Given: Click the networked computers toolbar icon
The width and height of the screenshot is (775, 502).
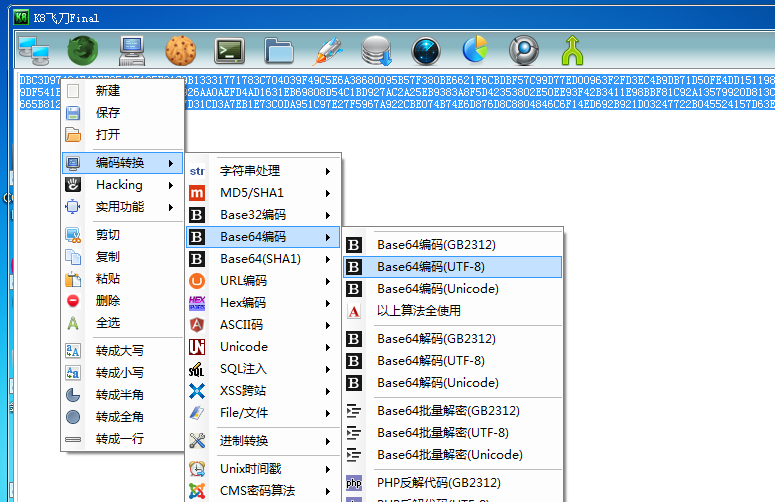Looking at the screenshot, I should coord(34,48).
